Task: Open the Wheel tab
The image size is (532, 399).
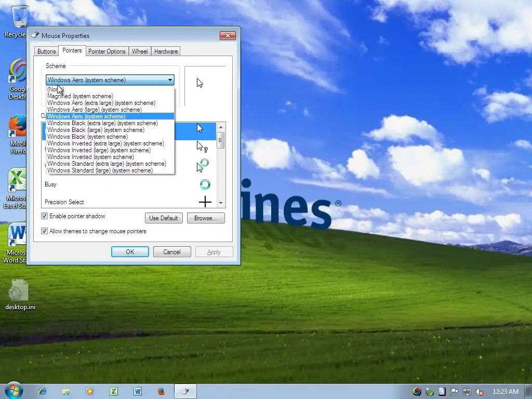Action: [x=140, y=51]
